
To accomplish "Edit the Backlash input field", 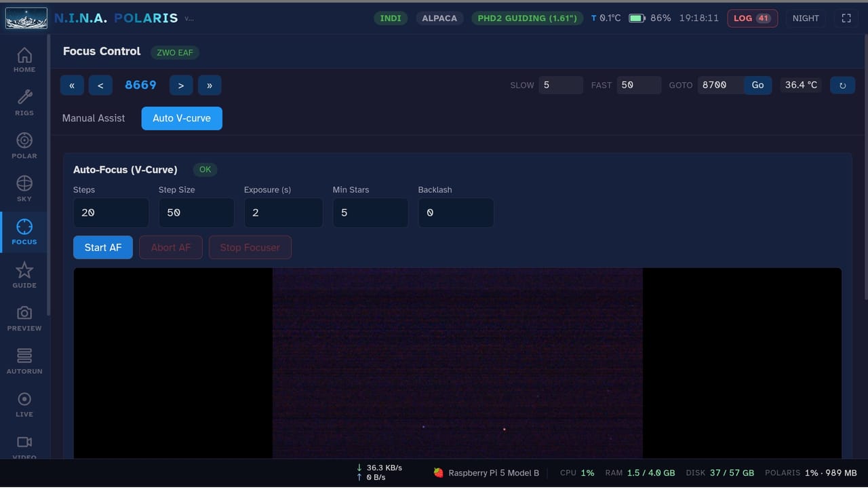I will 456,213.
